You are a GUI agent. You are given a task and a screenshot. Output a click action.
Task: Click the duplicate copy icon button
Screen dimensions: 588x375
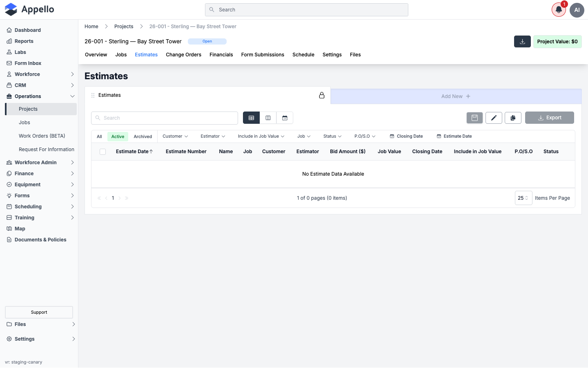tap(513, 118)
